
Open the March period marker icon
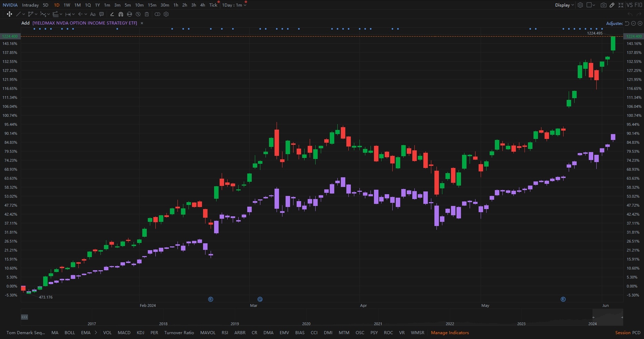click(x=260, y=299)
